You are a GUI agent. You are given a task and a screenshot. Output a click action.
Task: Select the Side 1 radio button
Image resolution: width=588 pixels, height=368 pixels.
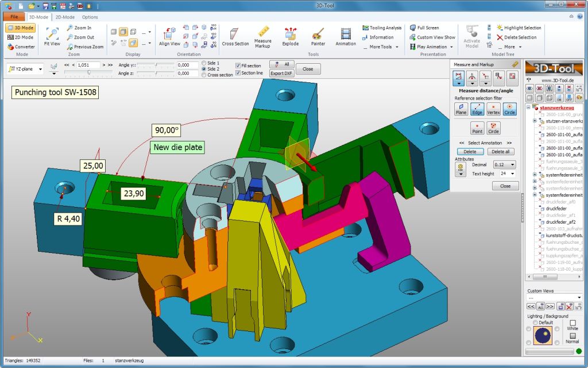(204, 63)
